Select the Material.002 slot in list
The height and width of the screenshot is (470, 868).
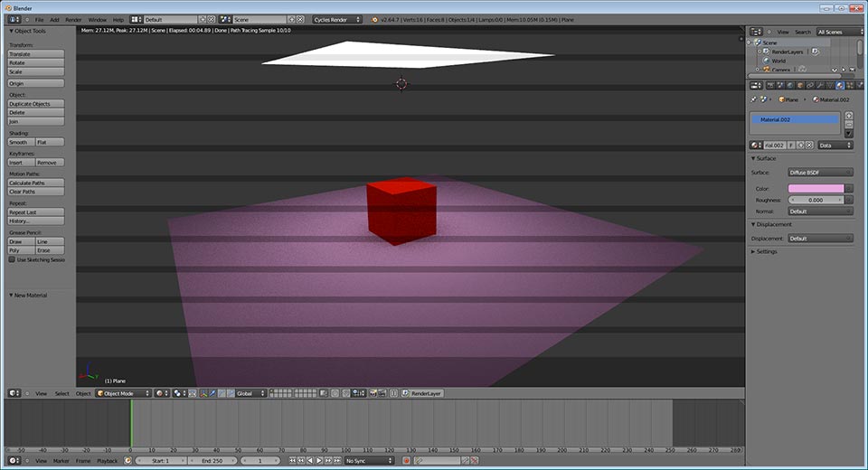click(795, 119)
